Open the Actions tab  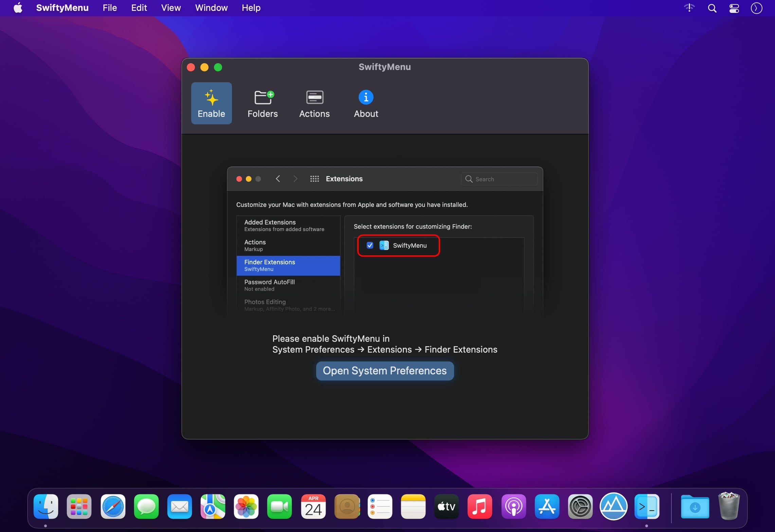314,103
